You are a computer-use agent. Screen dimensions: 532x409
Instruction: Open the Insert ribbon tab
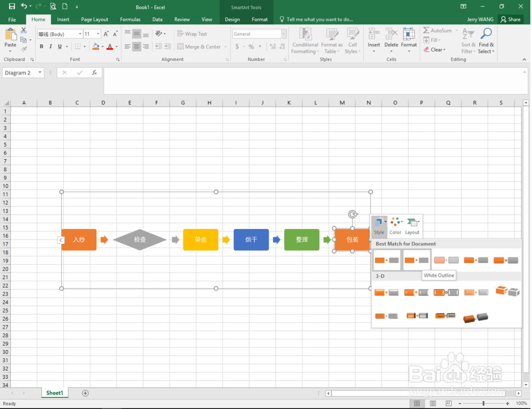(63, 19)
